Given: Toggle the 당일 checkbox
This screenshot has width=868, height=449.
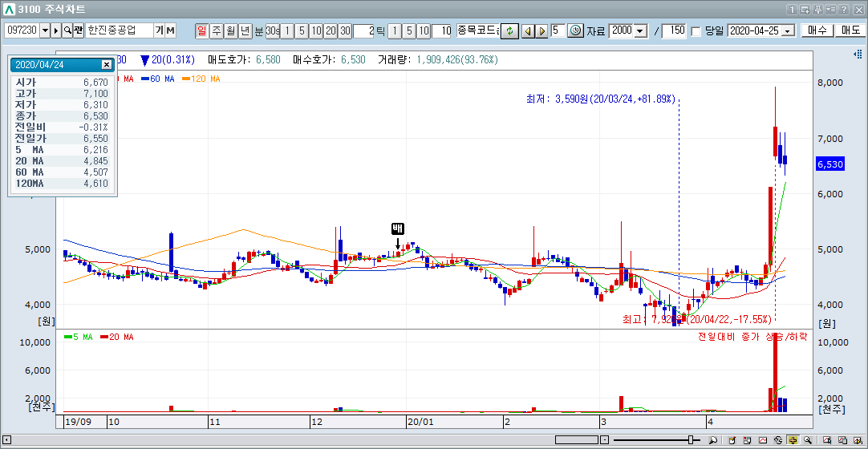Looking at the screenshot, I should pos(696,31).
